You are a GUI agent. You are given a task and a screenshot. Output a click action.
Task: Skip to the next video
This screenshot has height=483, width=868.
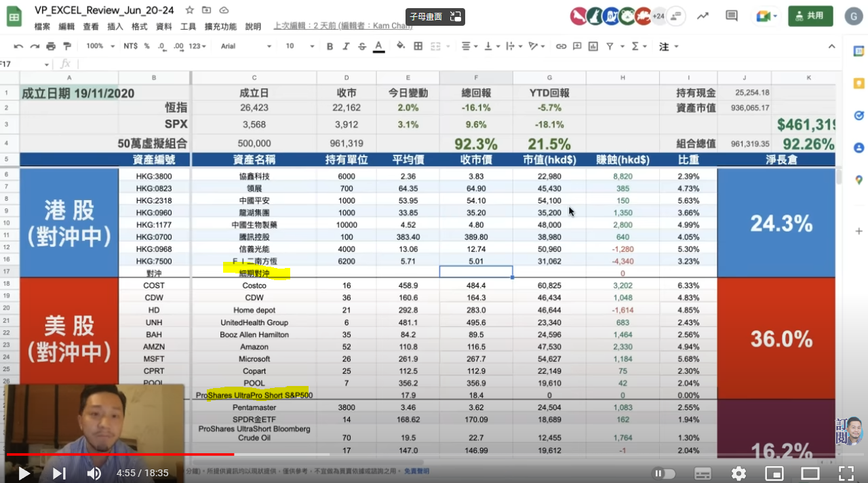point(59,474)
